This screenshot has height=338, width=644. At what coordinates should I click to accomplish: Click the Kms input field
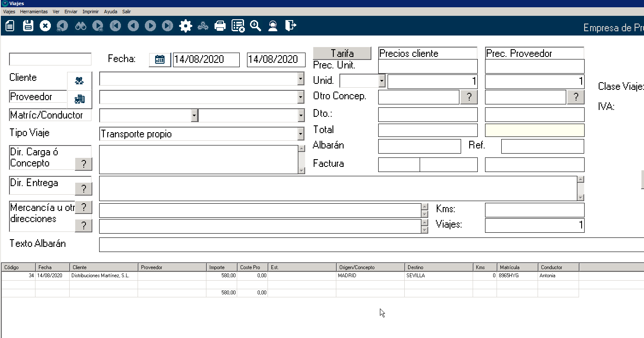534,210
